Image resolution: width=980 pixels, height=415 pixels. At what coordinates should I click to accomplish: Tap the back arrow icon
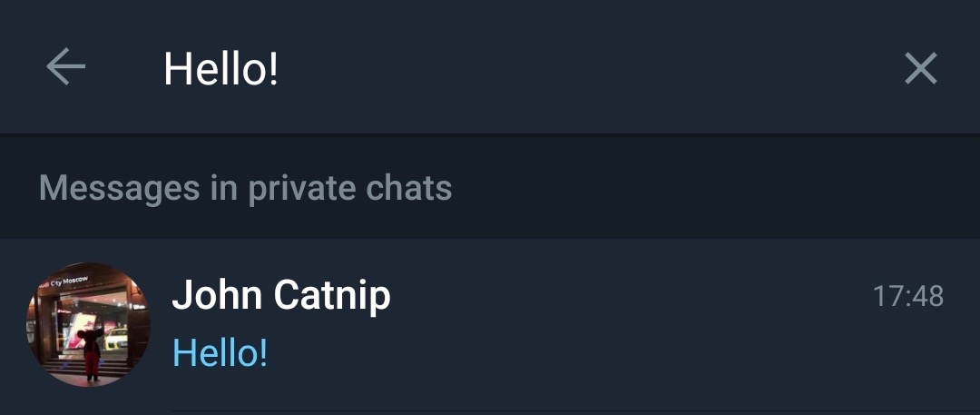pyautogui.click(x=65, y=67)
